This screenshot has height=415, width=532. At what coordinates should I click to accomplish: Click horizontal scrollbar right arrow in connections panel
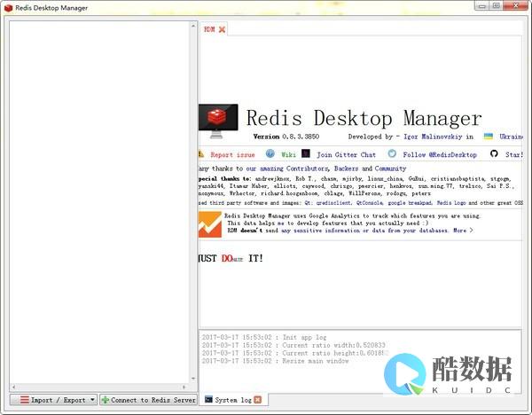coord(184,387)
